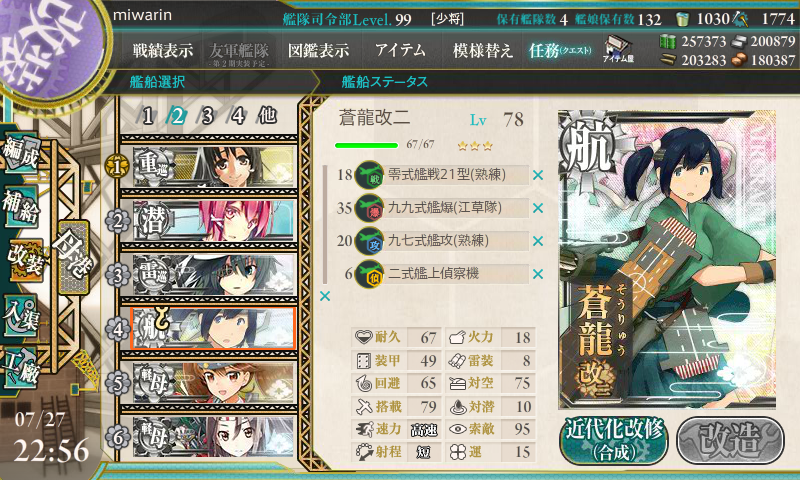Select the 他 other ships tab
Screen dimensions: 800x480
pyautogui.click(x=267, y=116)
